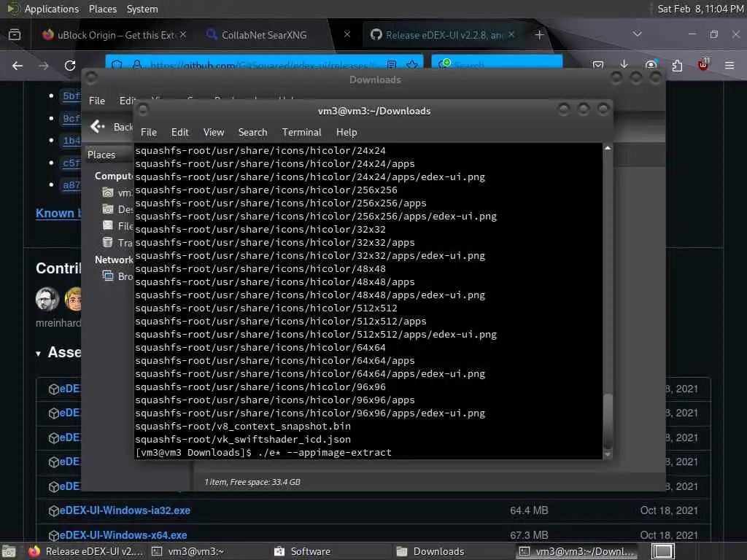747x560 pixels.
Task: Collapse the Assets section triangle
Action: [38, 354]
